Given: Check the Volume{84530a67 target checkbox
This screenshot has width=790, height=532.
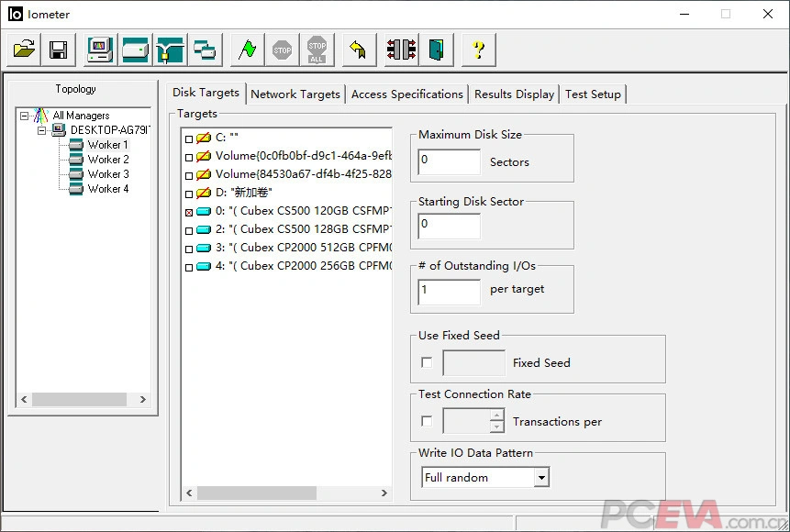Looking at the screenshot, I should point(189,176).
